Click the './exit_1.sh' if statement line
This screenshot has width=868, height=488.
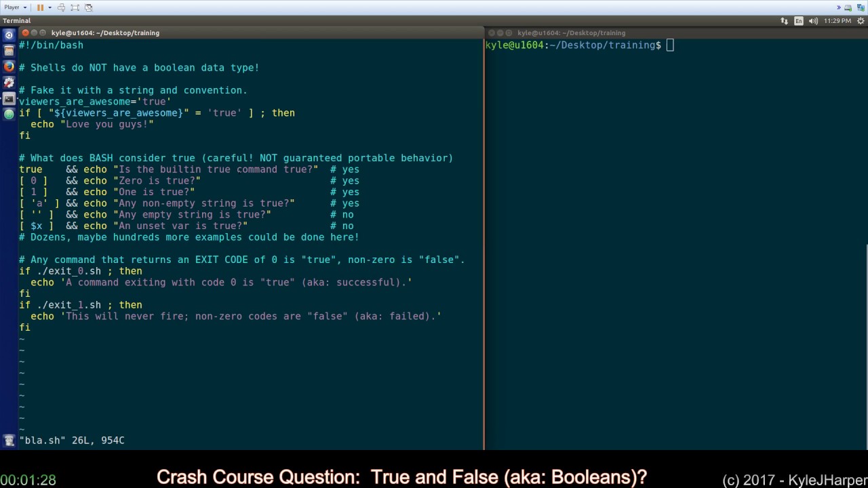coord(81,305)
